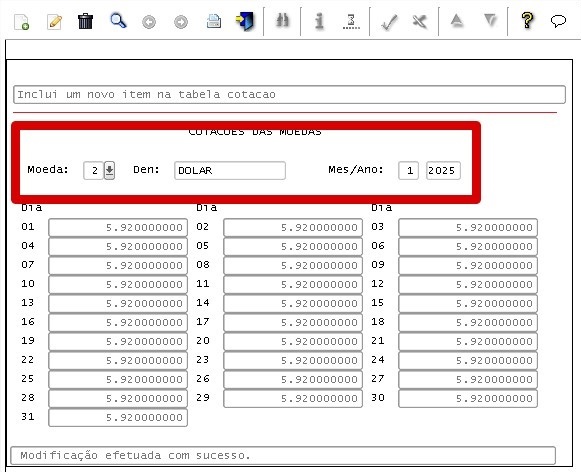The height and width of the screenshot is (472, 581).
Task: Click the 'Den:' label
Action: pyautogui.click(x=146, y=170)
